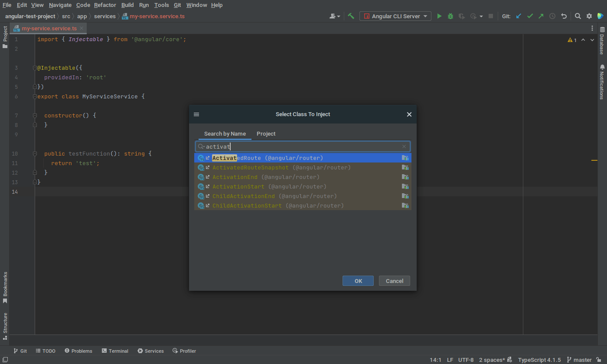This screenshot has height=364, width=607.
Task: Open IDE Settings gear icon
Action: [x=589, y=16]
